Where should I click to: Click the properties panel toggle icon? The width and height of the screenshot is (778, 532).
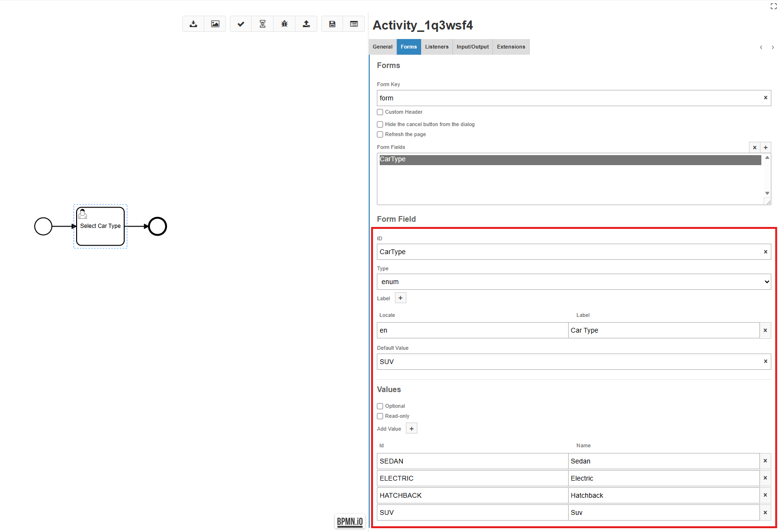pos(354,24)
